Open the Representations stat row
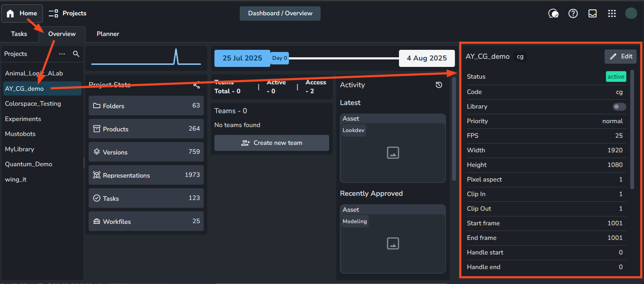This screenshot has height=284, width=644. pos(146,175)
